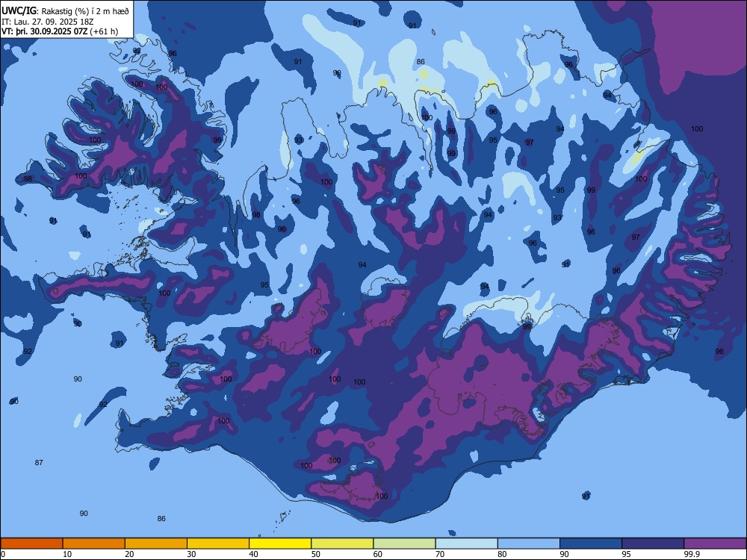
Task: Click the dark navy 95–99.9 legend swatch
Action: pos(653,544)
